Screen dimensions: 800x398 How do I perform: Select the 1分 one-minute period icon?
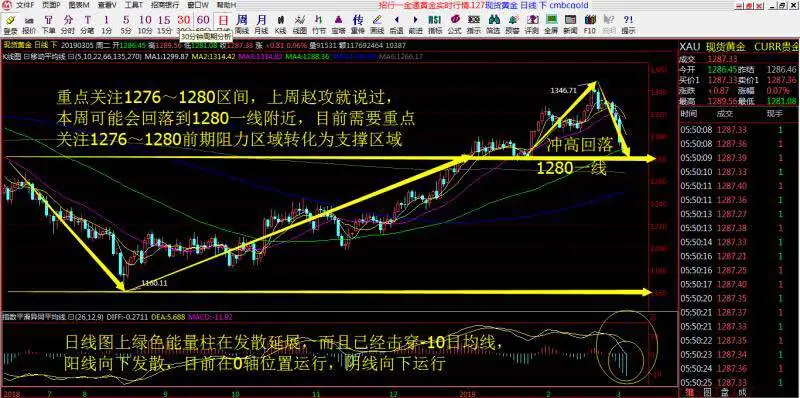pyautogui.click(x=107, y=23)
